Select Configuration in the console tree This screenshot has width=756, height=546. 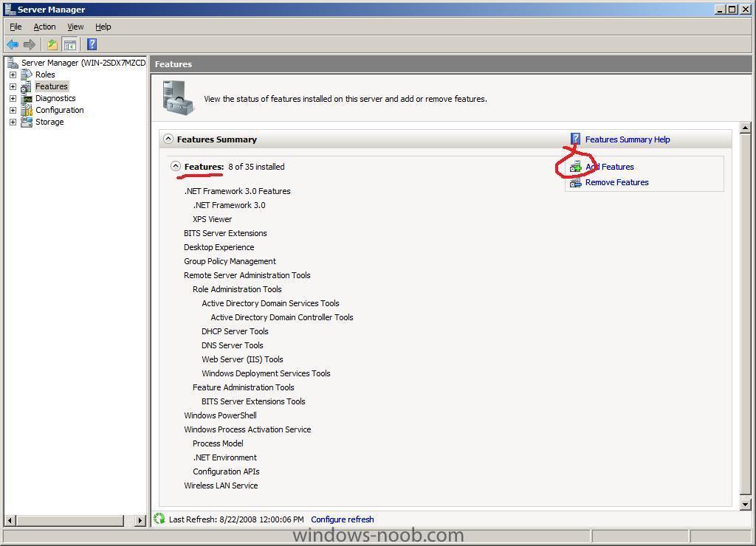(x=60, y=111)
